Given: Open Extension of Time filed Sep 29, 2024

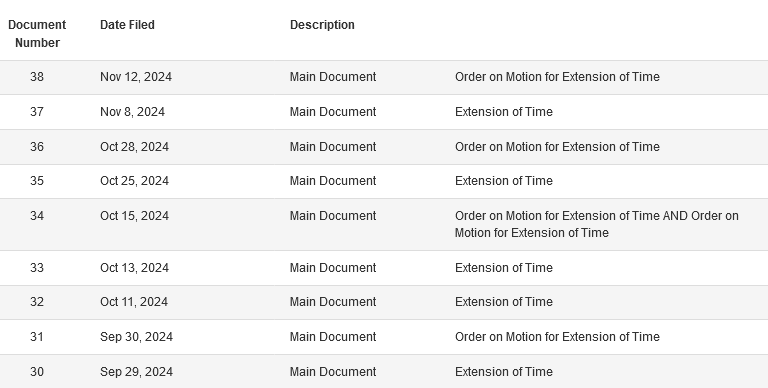Looking at the screenshot, I should 504,372.
